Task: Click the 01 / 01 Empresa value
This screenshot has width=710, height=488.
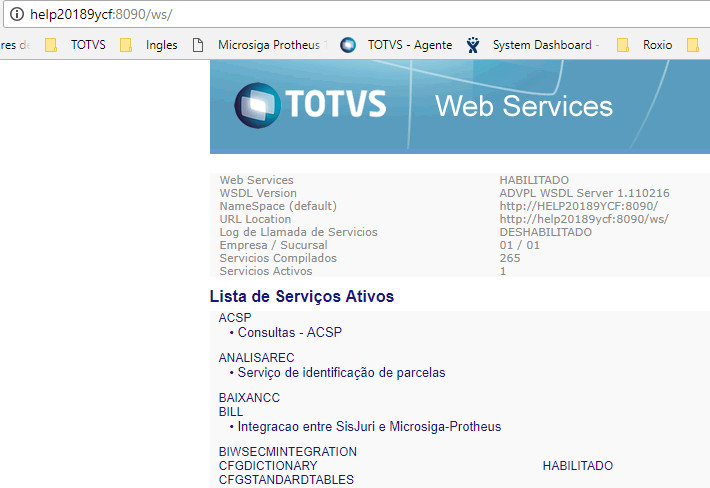Action: point(519,245)
